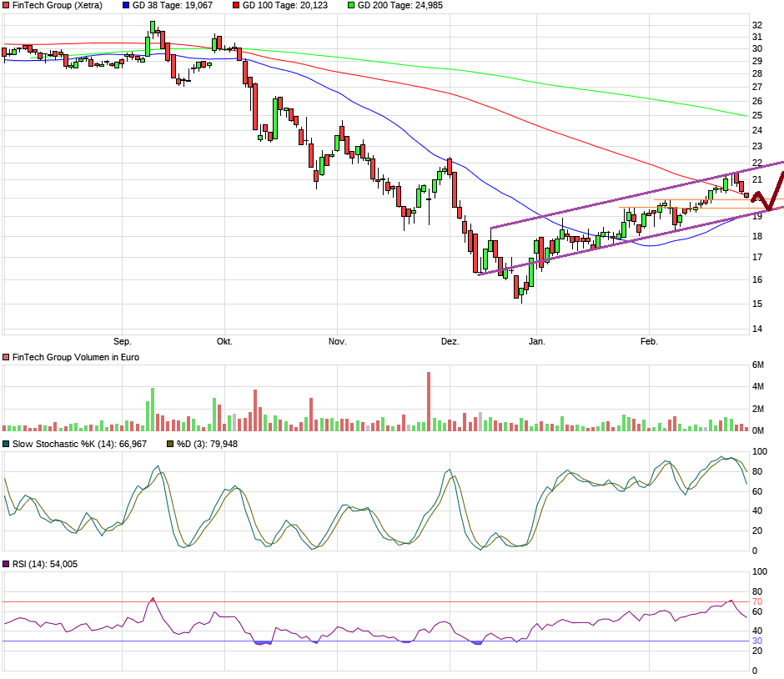Click price axis value 25
The height and width of the screenshot is (679, 784).
tap(757, 115)
